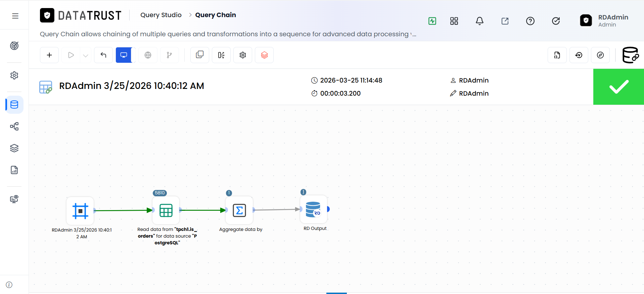
Task: Click the truncated Query Chain description text
Action: click(228, 34)
